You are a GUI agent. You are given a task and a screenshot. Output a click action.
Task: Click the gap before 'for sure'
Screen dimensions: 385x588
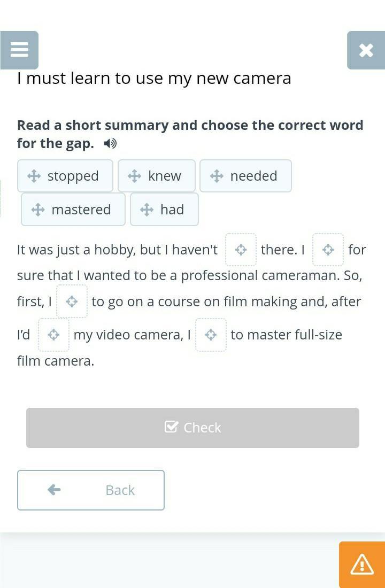[x=328, y=250]
